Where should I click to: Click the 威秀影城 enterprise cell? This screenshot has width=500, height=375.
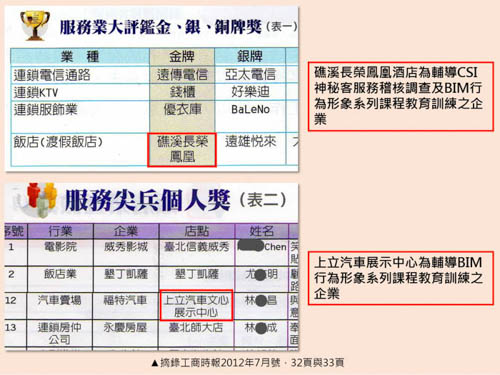click(126, 247)
